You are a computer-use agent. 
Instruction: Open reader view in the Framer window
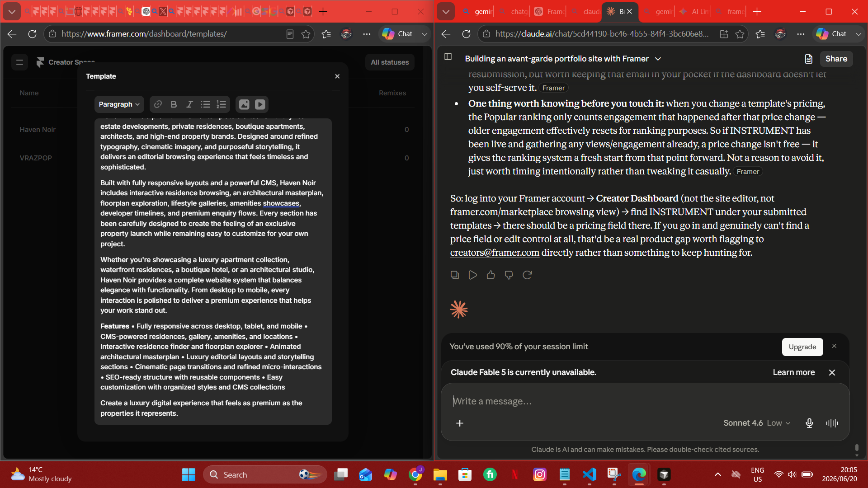point(290,34)
